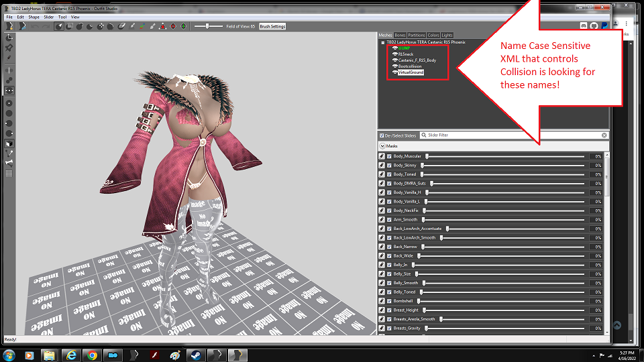
Task: Select the Inflate brush tool
Action: click(x=80, y=26)
